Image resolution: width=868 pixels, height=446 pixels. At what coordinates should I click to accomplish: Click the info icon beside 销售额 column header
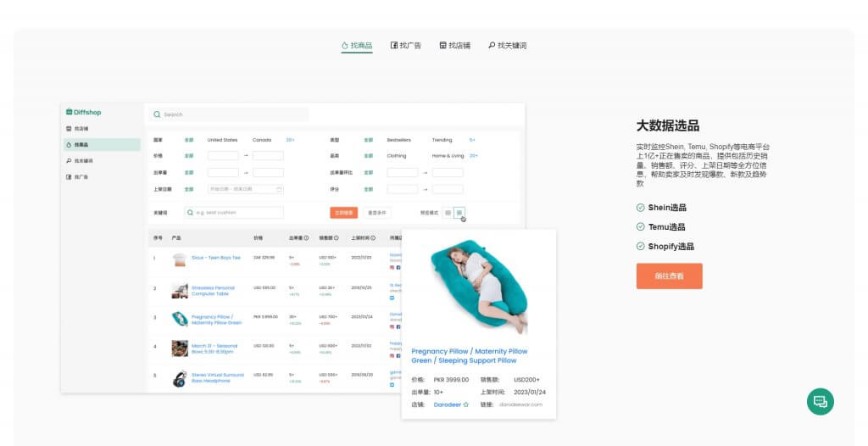(x=337, y=238)
